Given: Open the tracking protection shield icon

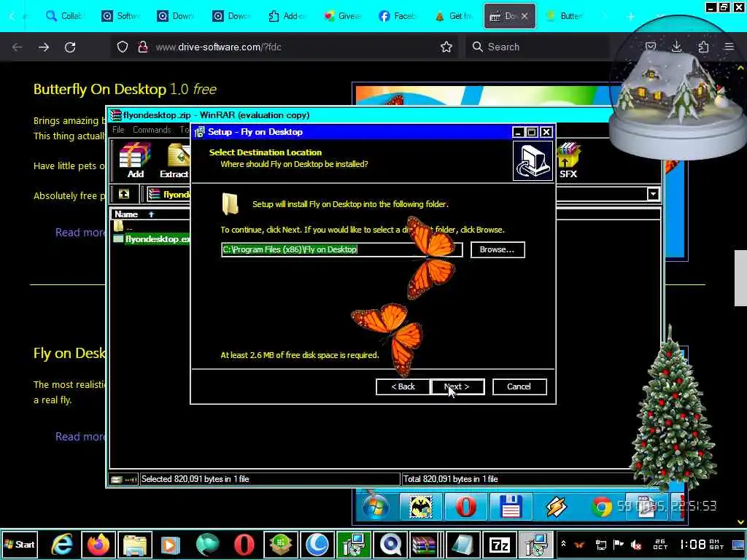Looking at the screenshot, I should [123, 47].
